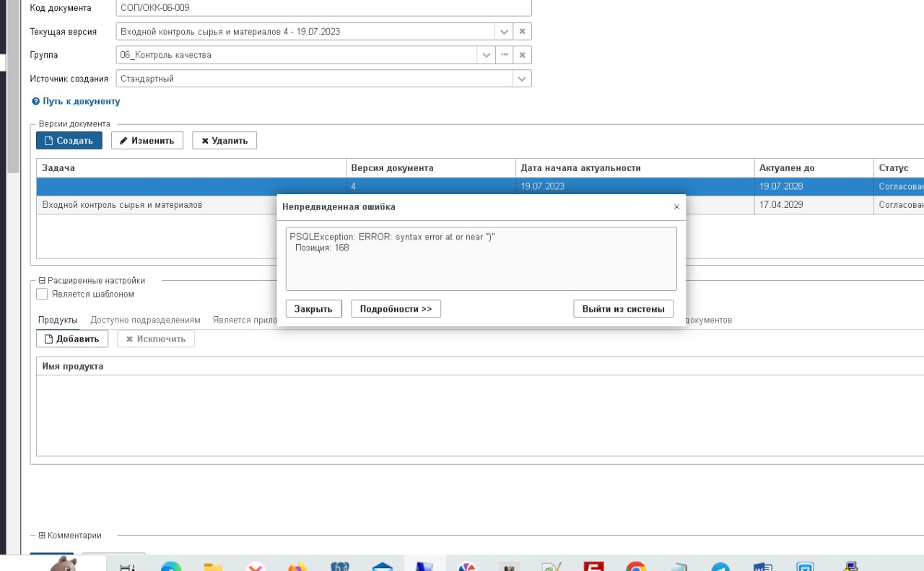This screenshot has height=571, width=924.
Task: Open the Источник создания dropdown
Action: pyautogui.click(x=522, y=79)
